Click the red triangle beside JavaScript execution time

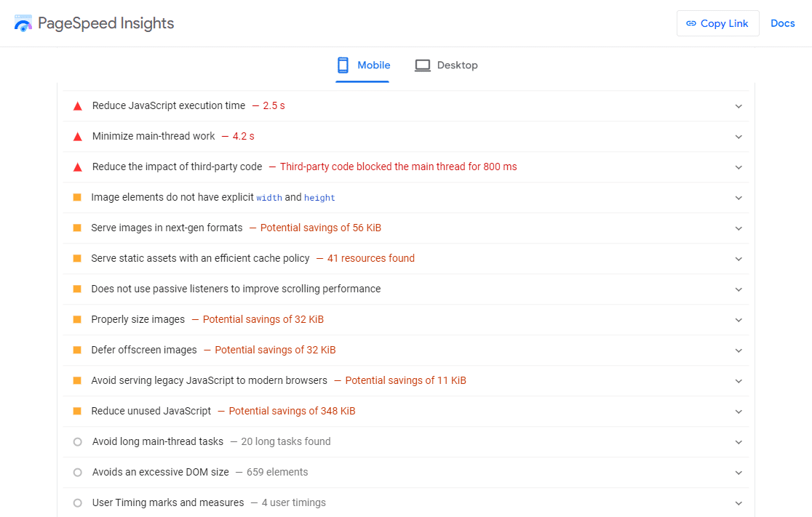click(78, 106)
